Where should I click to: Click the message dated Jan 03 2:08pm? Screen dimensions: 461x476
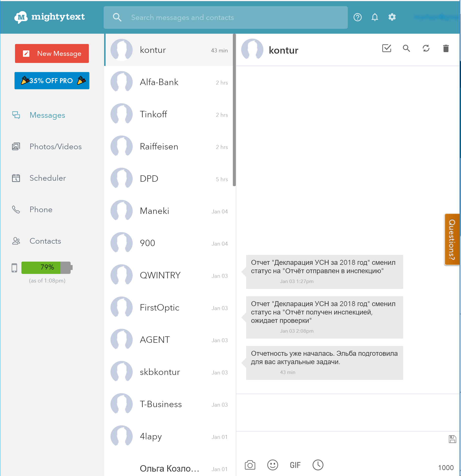pos(324,317)
